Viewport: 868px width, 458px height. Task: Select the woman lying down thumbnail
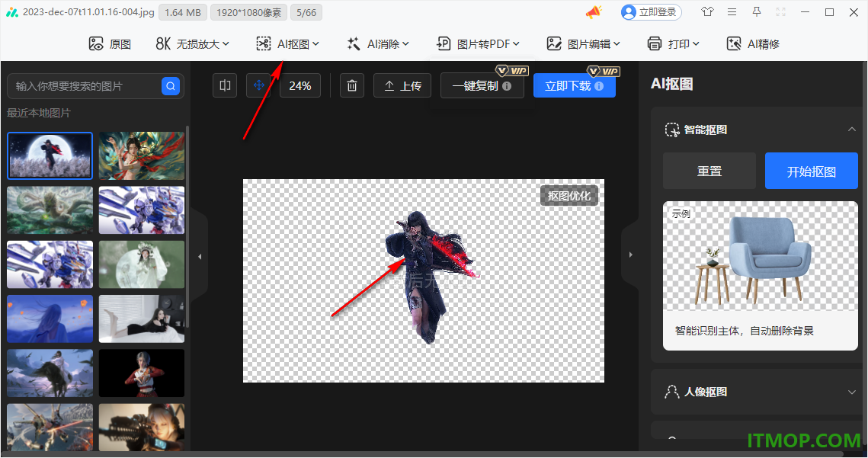142,319
